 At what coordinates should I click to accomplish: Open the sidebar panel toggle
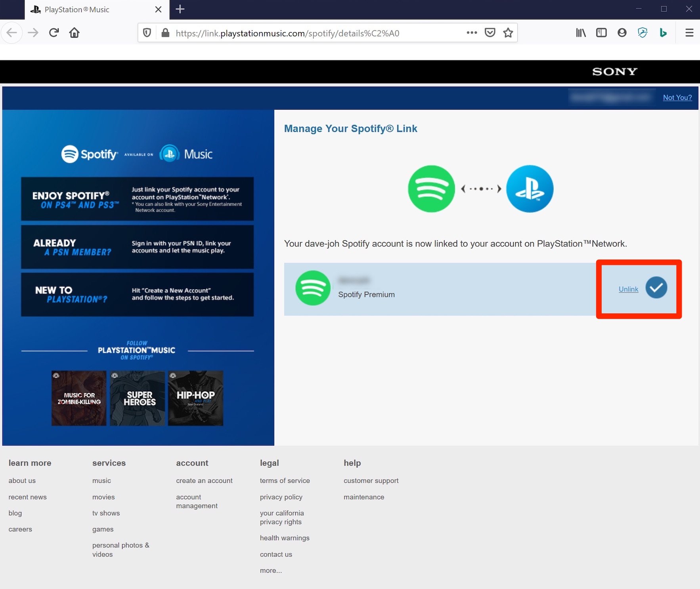point(601,32)
